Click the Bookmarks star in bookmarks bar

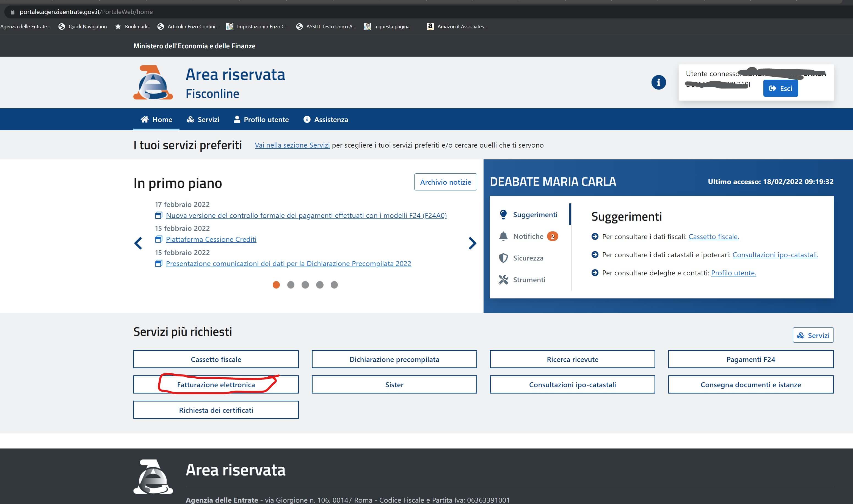118,26
